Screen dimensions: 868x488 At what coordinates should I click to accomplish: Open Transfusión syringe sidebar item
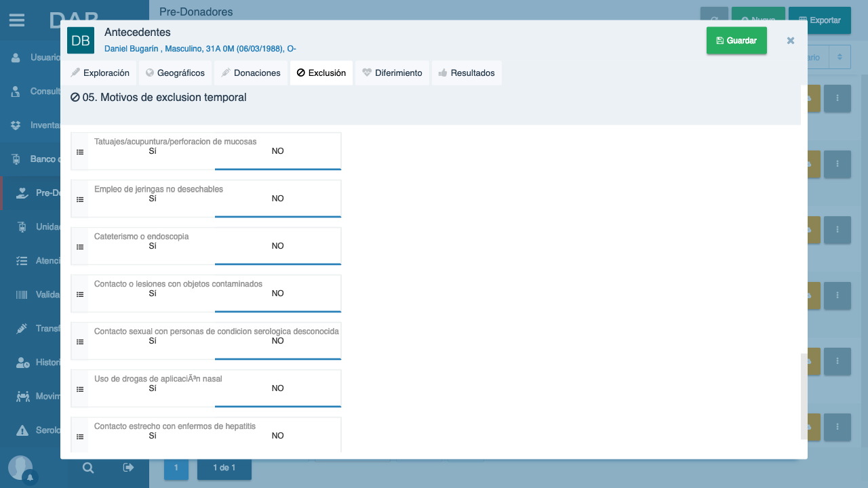(x=31, y=329)
